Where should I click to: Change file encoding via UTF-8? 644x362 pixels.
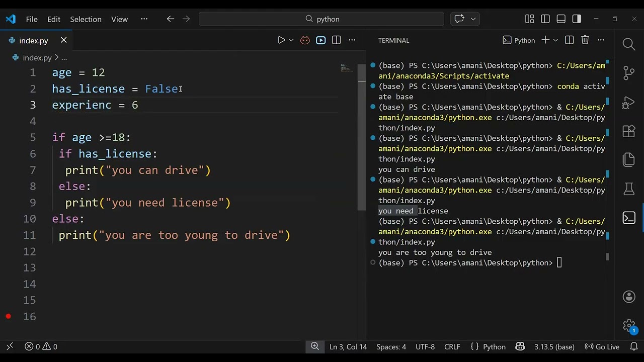[425, 346]
